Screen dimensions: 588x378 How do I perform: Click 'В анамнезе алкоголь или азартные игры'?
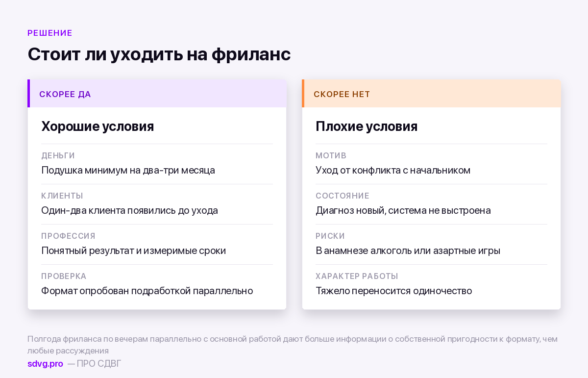[x=408, y=251]
